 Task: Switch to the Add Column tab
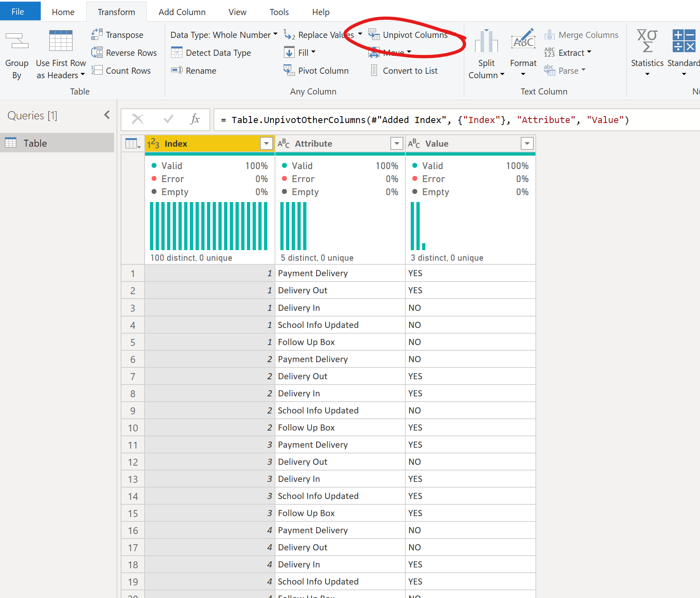(182, 12)
